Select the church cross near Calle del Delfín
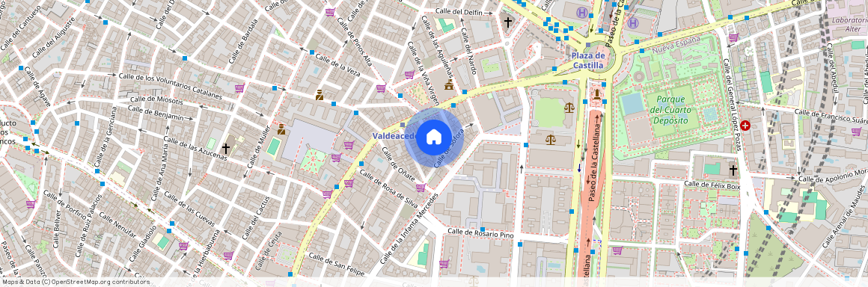The image size is (868, 287). [x=507, y=22]
